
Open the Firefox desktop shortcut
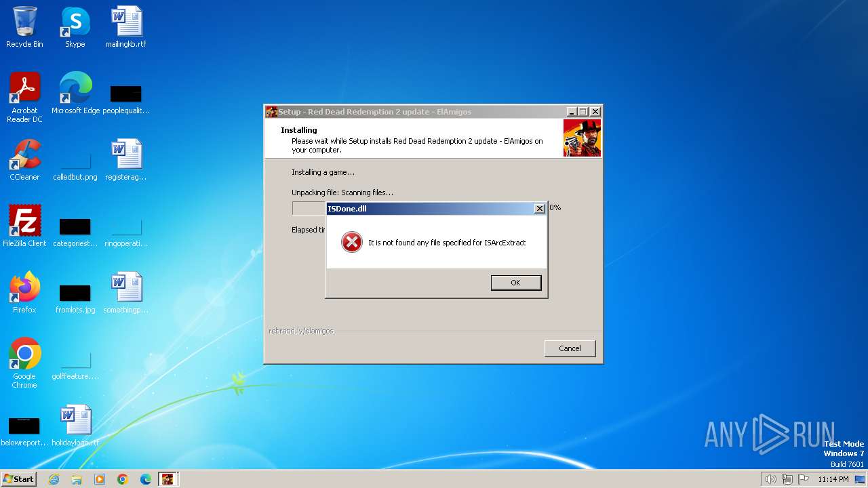[x=24, y=293]
